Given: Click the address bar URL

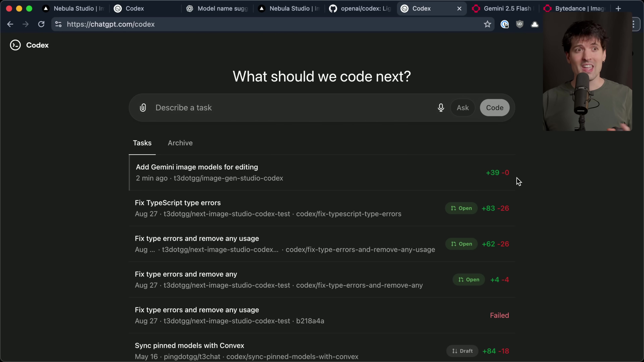Looking at the screenshot, I should point(111,24).
